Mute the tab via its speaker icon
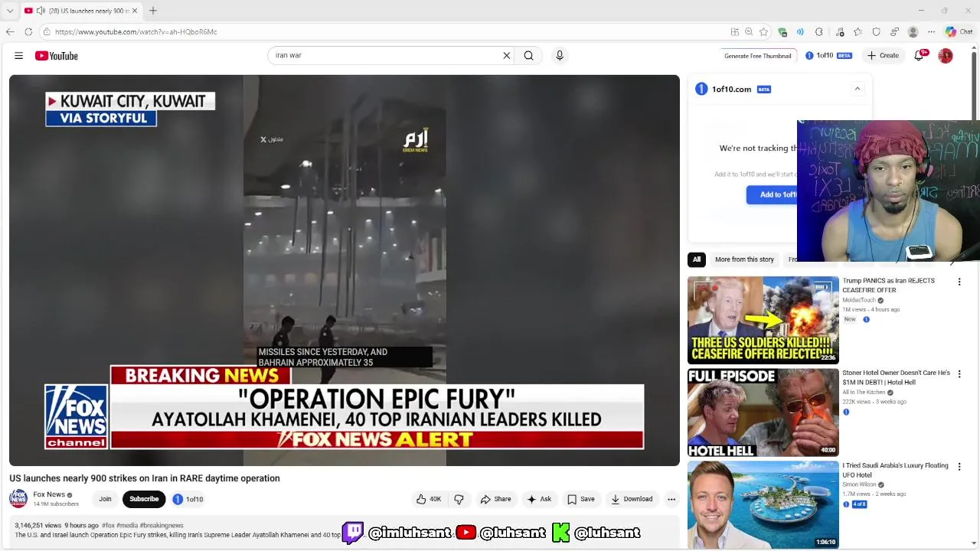This screenshot has width=980, height=551. click(x=40, y=11)
